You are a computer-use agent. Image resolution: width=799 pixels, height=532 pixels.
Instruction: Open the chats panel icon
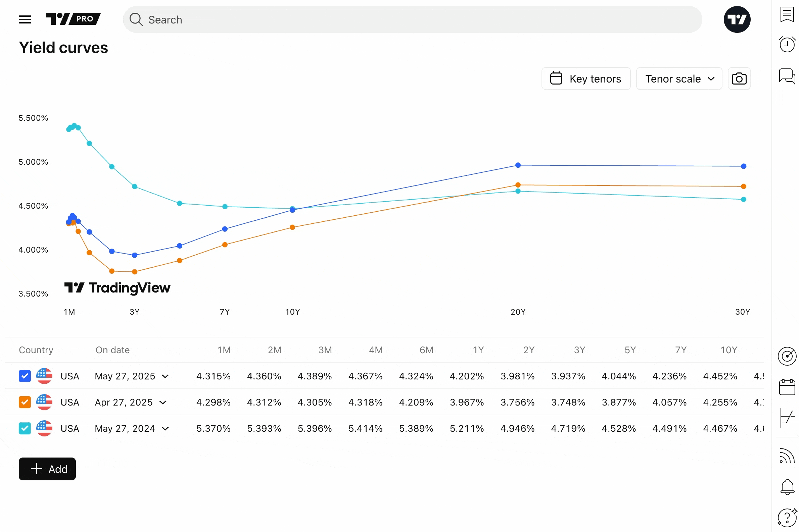pos(787,76)
